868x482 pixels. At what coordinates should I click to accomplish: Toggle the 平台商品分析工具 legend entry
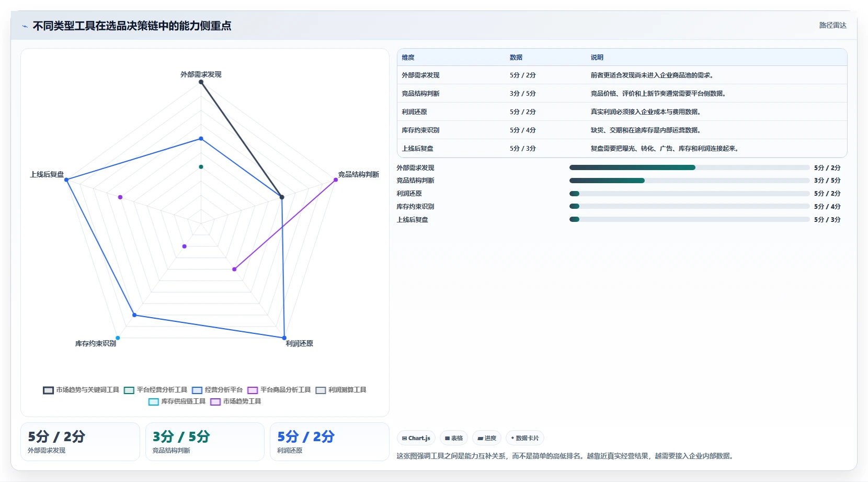(x=279, y=390)
